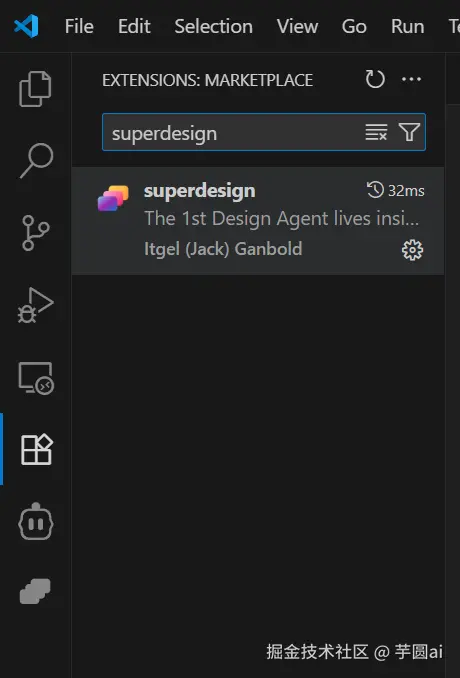The height and width of the screenshot is (678, 460).
Task: Select the superdesign extension entry
Action: [x=258, y=221]
